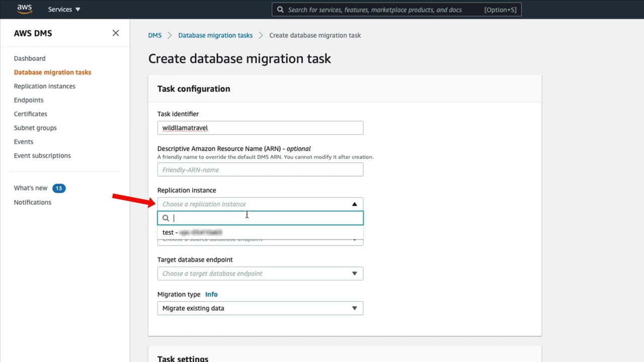Viewport: 644px width, 362px height.
Task: Open Event subscriptions page
Action: click(42, 155)
